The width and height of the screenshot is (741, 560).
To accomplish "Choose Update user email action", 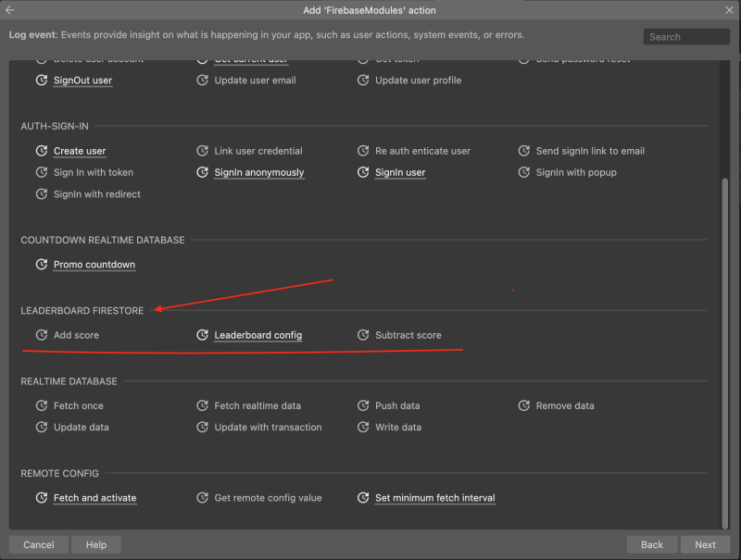I will click(x=256, y=81).
